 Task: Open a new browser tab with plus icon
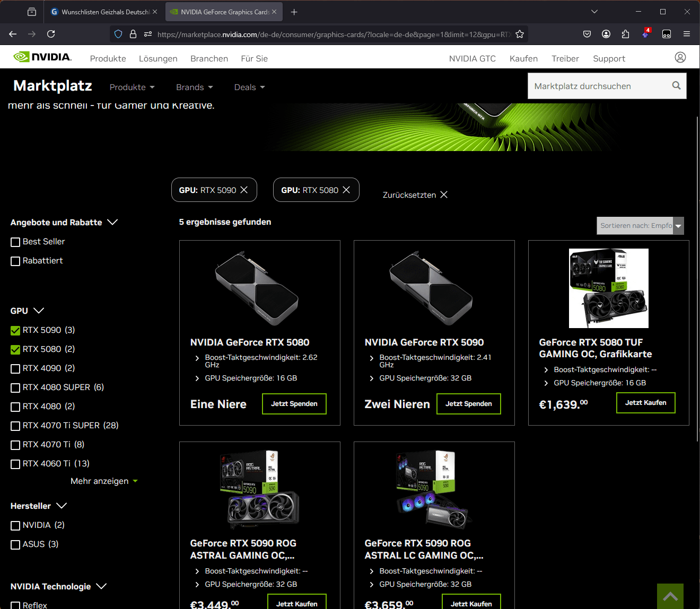pyautogui.click(x=294, y=12)
